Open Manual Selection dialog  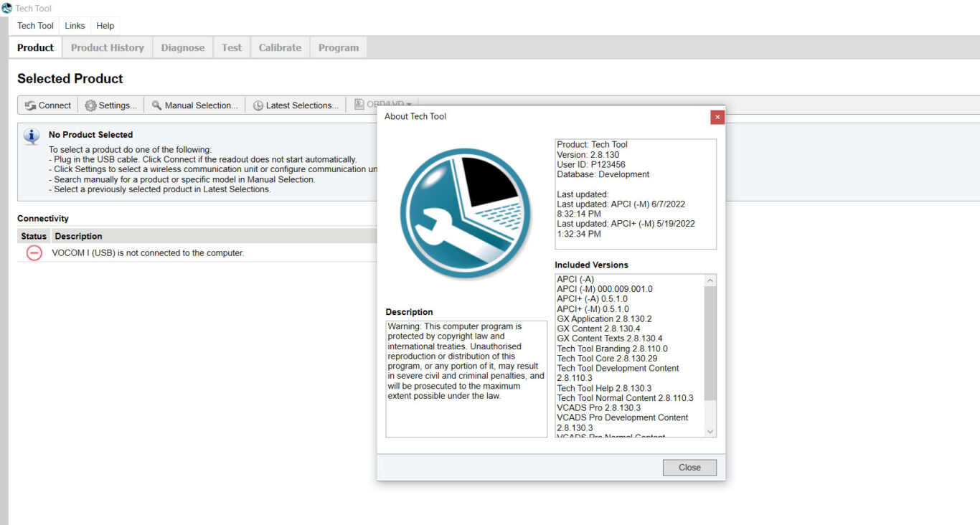pos(194,105)
